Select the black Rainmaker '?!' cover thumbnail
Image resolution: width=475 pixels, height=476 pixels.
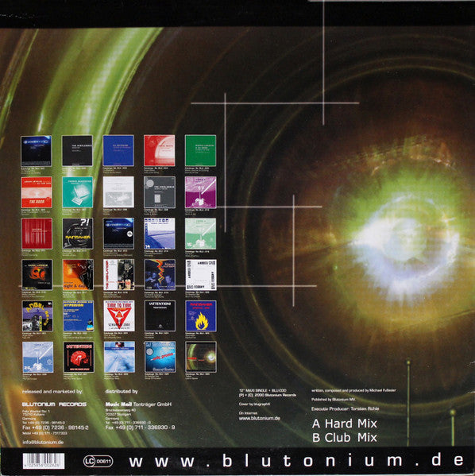78,234
